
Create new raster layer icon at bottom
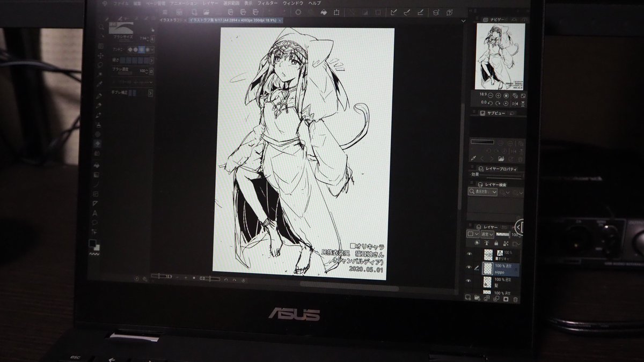(x=468, y=297)
